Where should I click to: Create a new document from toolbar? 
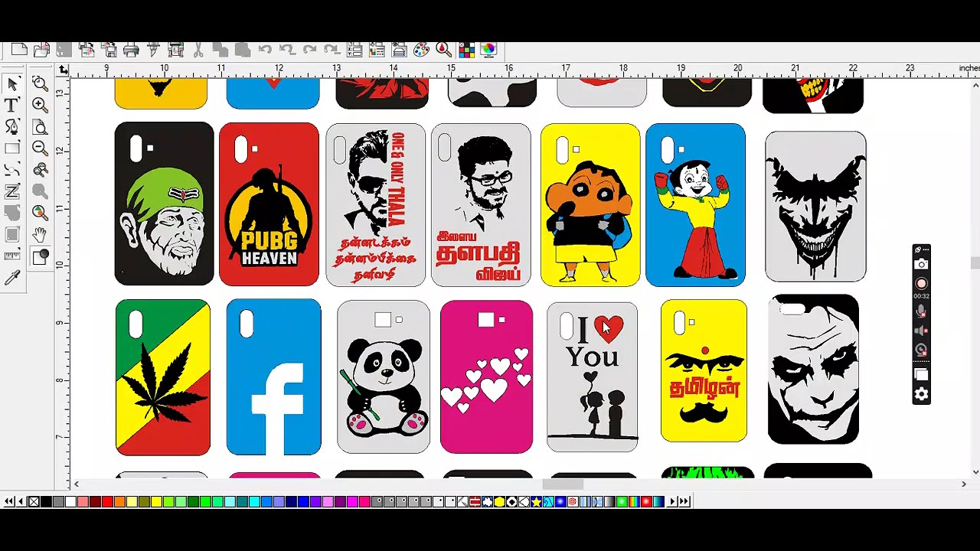(x=19, y=50)
